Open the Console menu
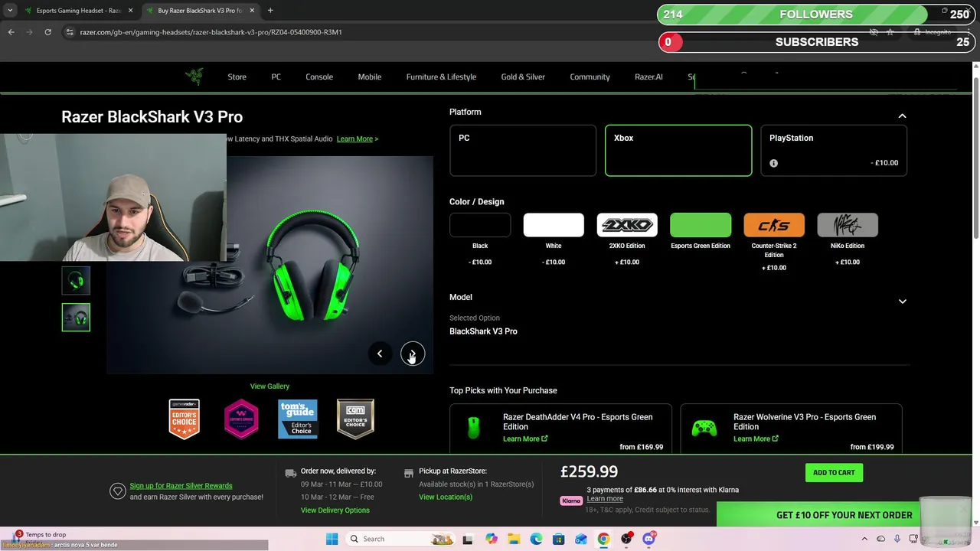 (x=319, y=77)
